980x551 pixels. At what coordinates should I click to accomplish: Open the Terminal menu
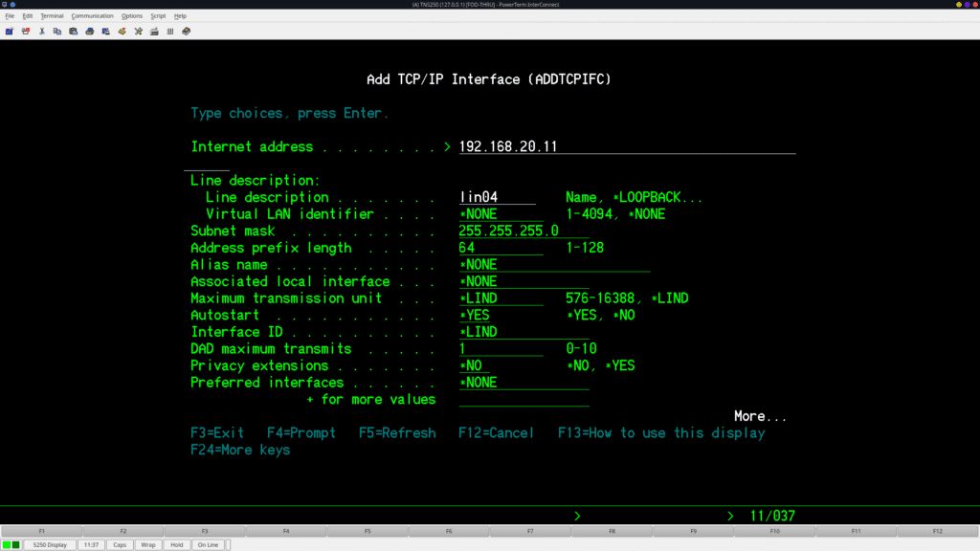(52, 15)
